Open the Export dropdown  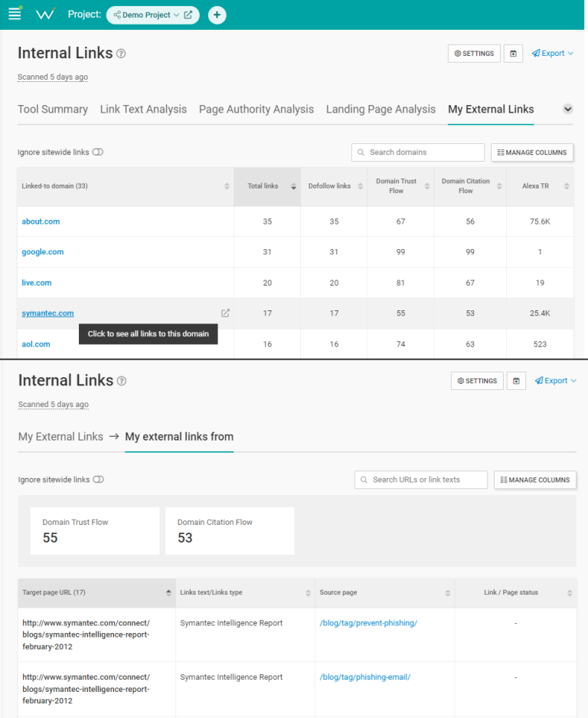click(551, 53)
